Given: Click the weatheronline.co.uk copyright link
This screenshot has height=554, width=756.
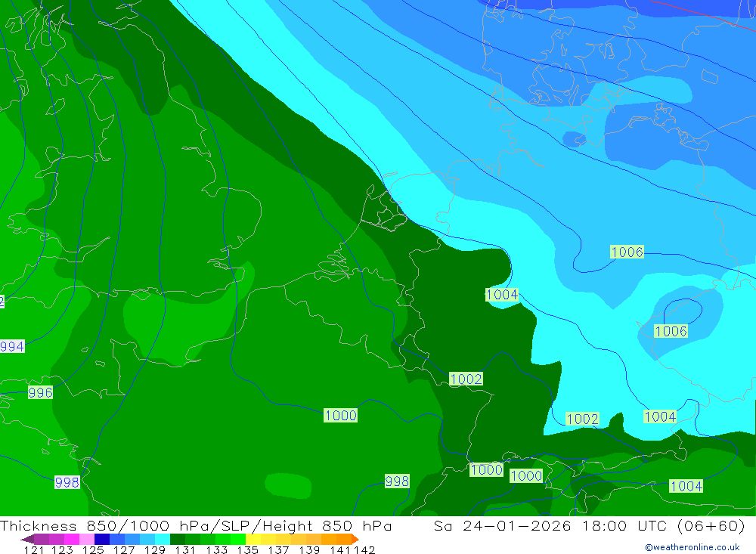Looking at the screenshot, I should tap(692, 547).
